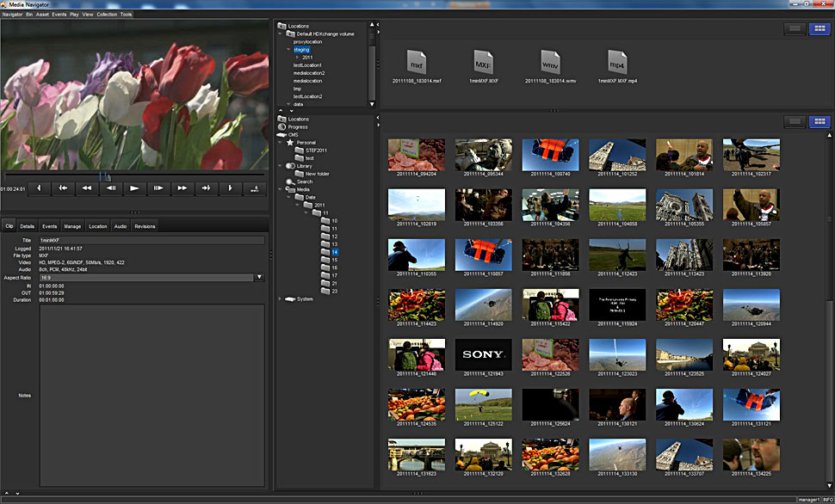Switch to the Revisions tab
Image resolution: width=835 pixels, height=504 pixels.
(x=145, y=226)
